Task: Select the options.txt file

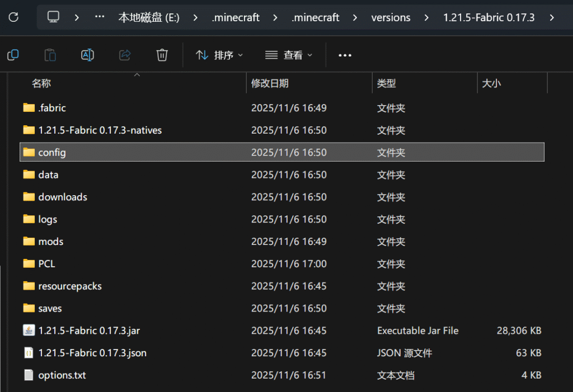Action: 62,375
